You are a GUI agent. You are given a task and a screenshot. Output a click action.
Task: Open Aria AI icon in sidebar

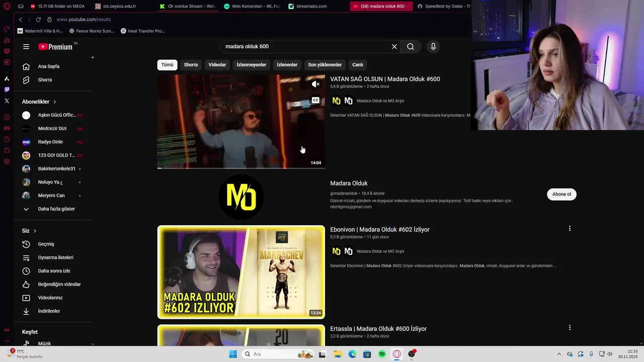tap(7, 78)
